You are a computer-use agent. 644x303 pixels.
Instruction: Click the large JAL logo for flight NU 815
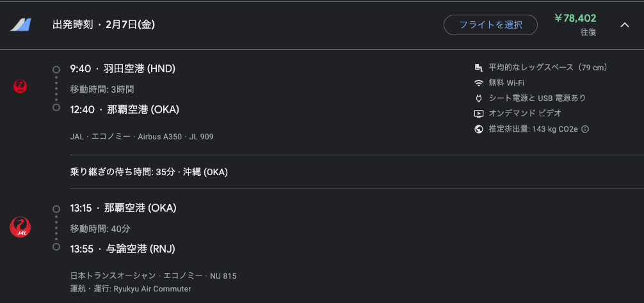tap(20, 227)
